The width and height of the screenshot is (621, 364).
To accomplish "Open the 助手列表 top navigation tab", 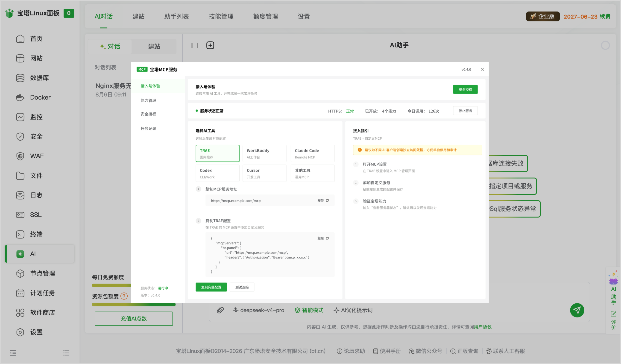I will click(x=176, y=17).
